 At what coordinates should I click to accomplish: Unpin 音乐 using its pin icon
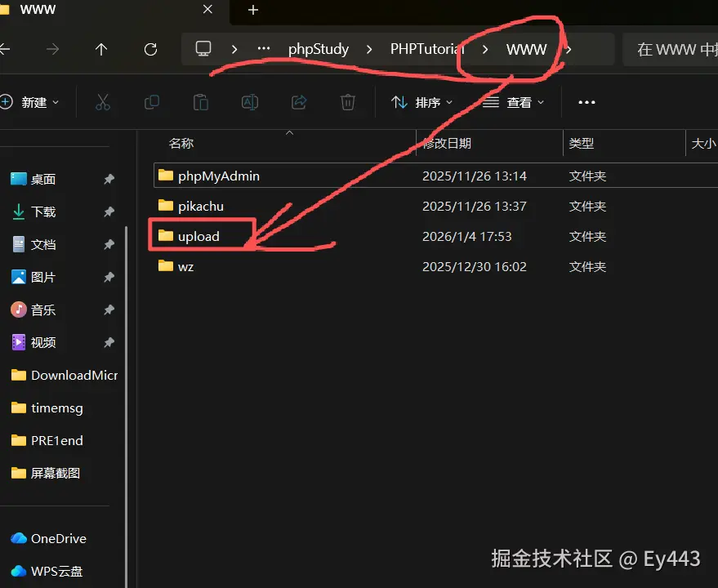click(109, 310)
